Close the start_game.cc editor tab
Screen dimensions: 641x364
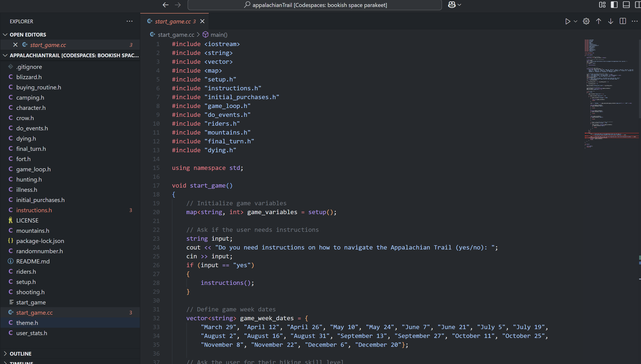[x=202, y=21]
